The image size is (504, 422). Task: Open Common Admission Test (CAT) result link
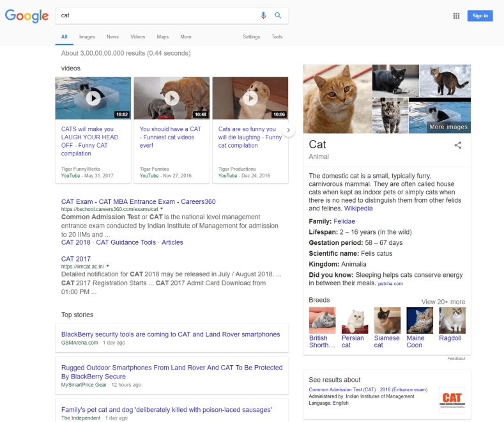pyautogui.click(x=368, y=389)
